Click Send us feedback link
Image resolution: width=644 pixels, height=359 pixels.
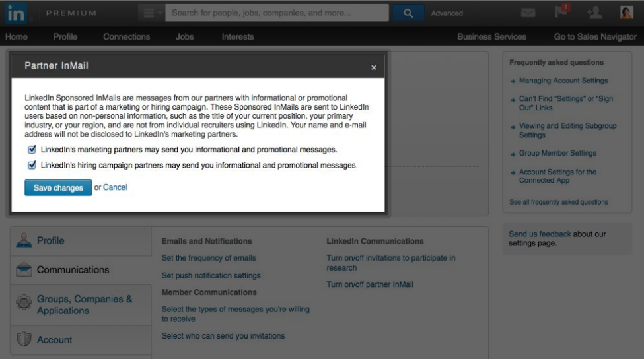point(540,234)
